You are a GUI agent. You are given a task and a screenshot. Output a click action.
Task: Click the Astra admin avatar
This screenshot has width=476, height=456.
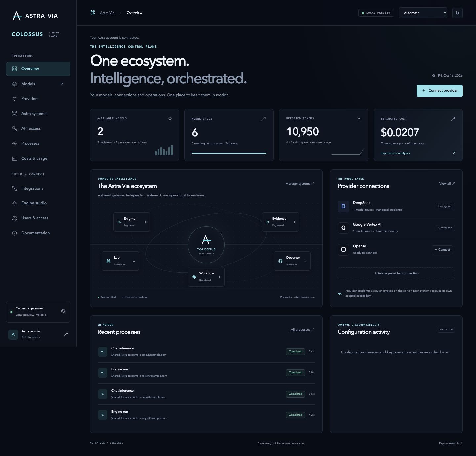(x=13, y=334)
